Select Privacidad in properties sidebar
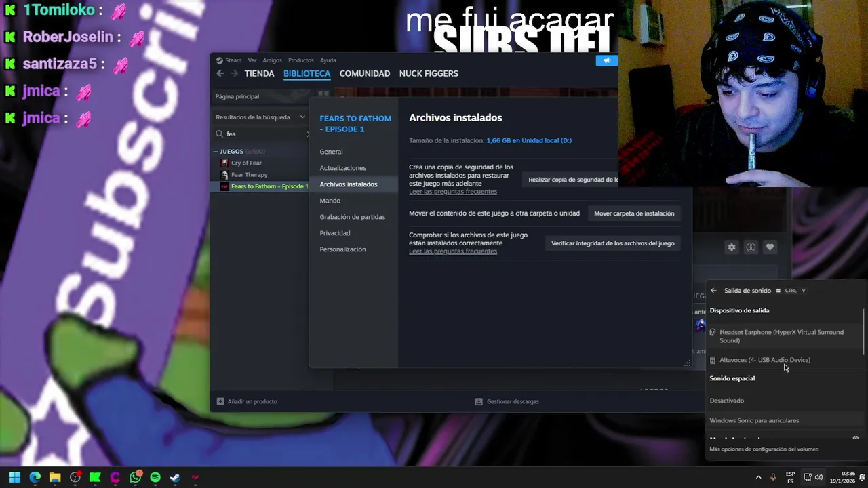868x488 pixels. point(353,233)
